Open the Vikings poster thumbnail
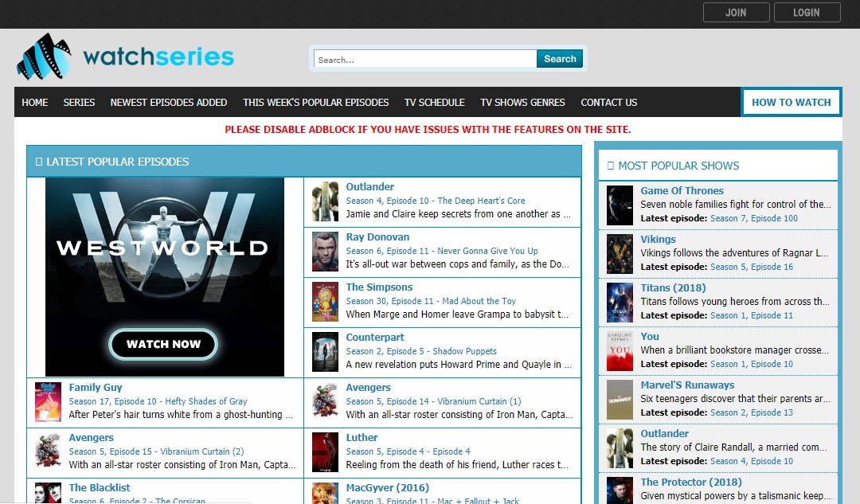860x504 pixels. click(x=620, y=254)
